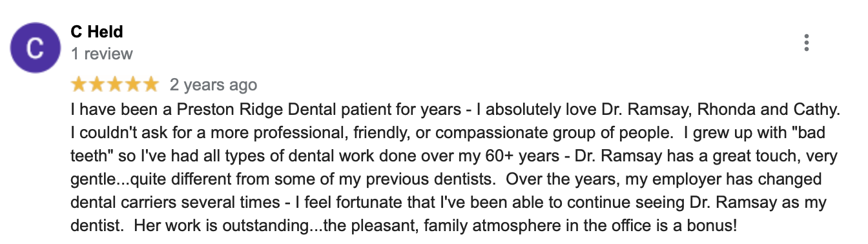
Task: Open the three-dot more options menu
Action: (x=806, y=43)
